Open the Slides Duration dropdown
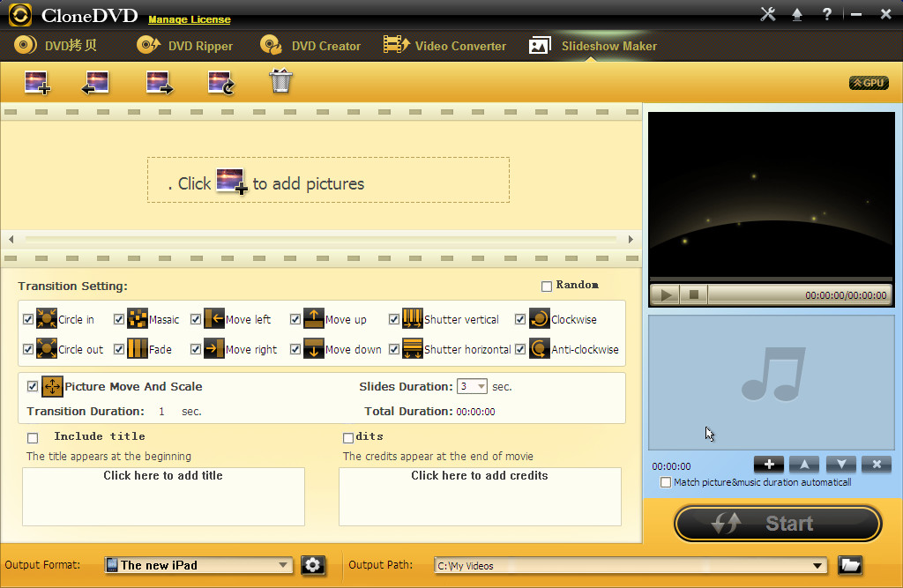 tap(481, 386)
